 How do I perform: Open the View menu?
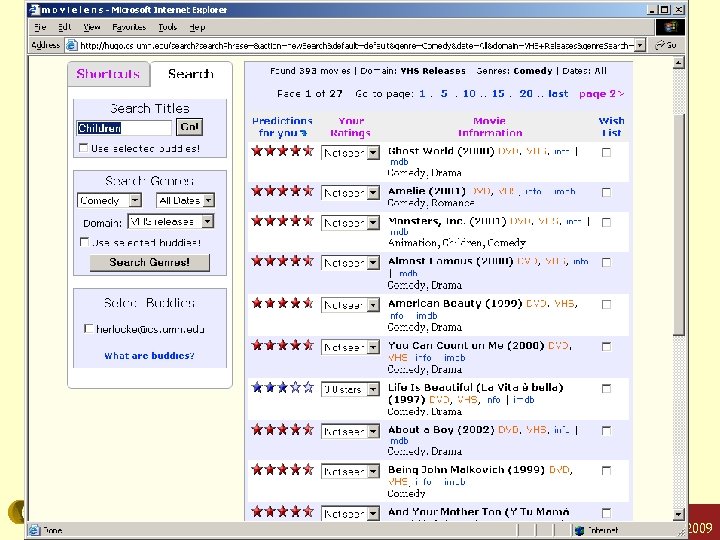pos(91,27)
